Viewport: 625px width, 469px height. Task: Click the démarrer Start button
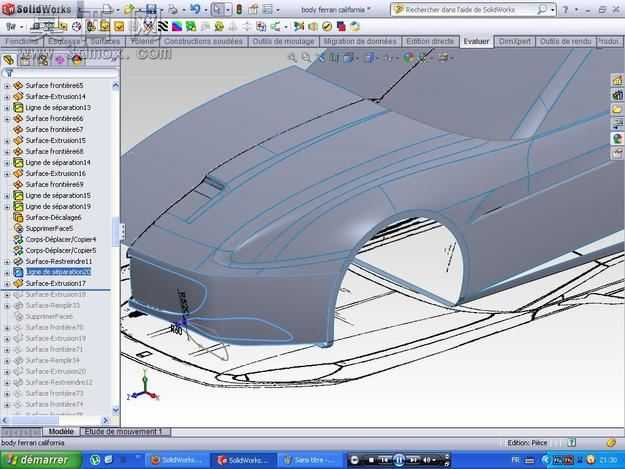tap(40, 460)
